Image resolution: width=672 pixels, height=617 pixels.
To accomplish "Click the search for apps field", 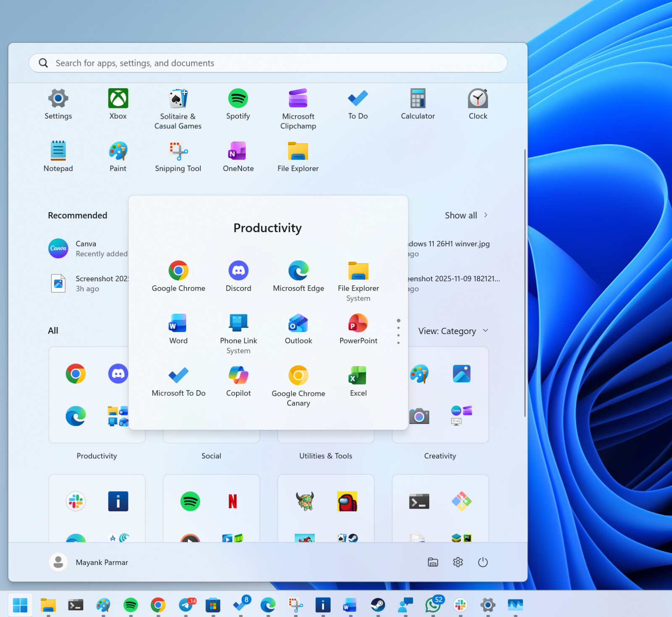I will click(268, 63).
